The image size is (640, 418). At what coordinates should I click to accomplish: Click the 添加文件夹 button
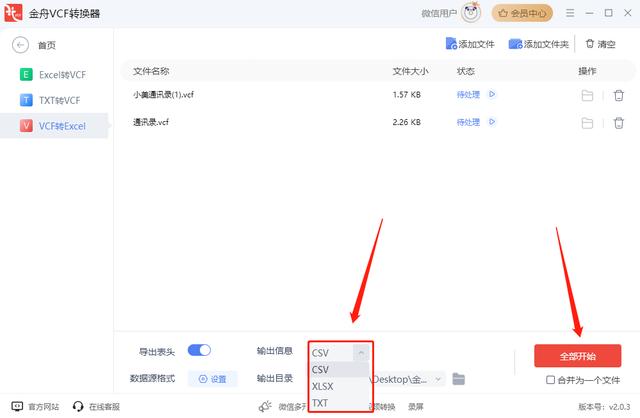coord(538,44)
